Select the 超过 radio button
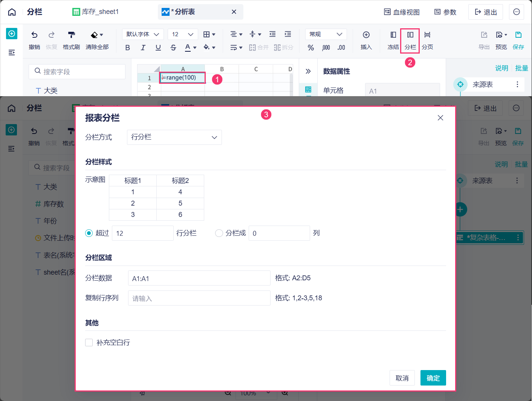Screen dimensions: 532x401 (89, 233)
